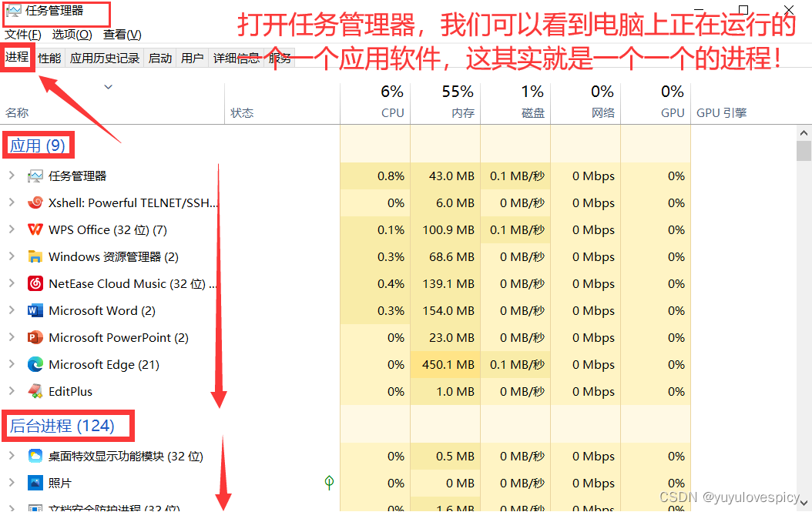Click the 桌面特效显示功能模块 icon
The height and width of the screenshot is (512, 812).
[x=35, y=456]
